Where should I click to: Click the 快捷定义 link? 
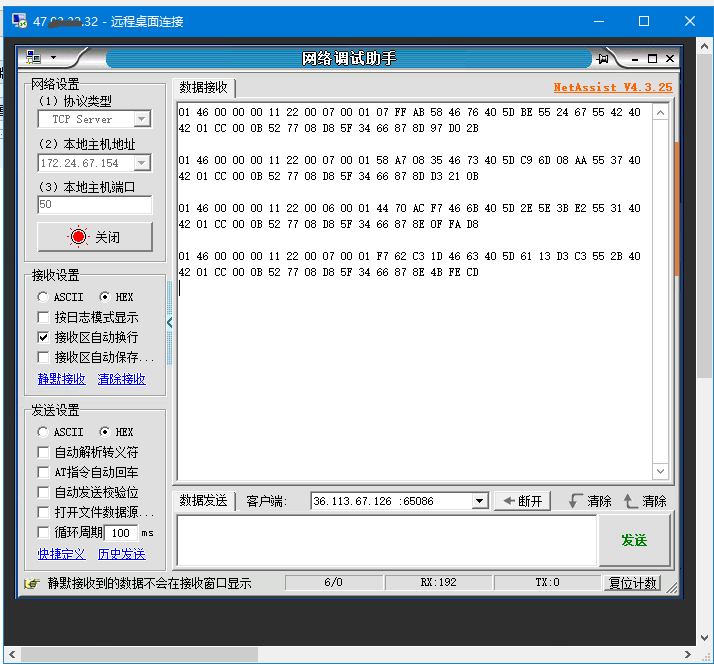(61, 554)
